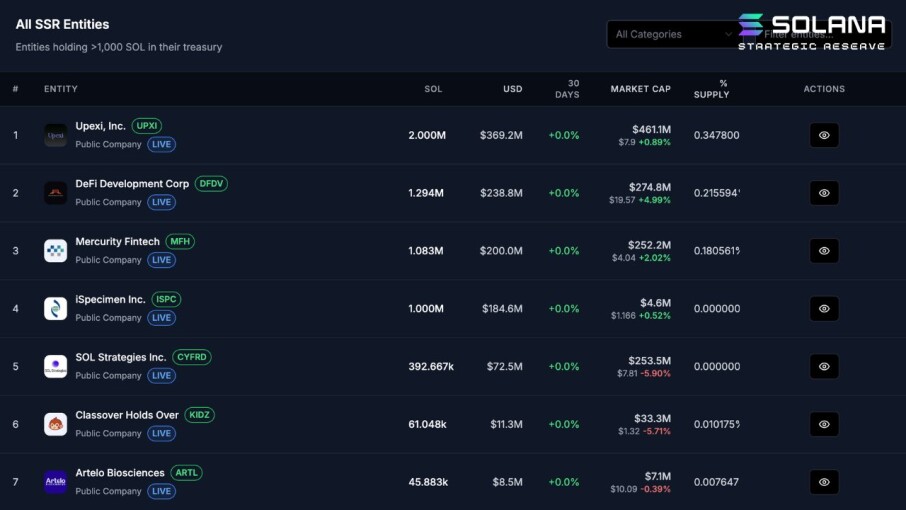Screen dimensions: 906x510
Task: Click the LIVE badge for Mercurity Fintech
Action: [x=161, y=260]
